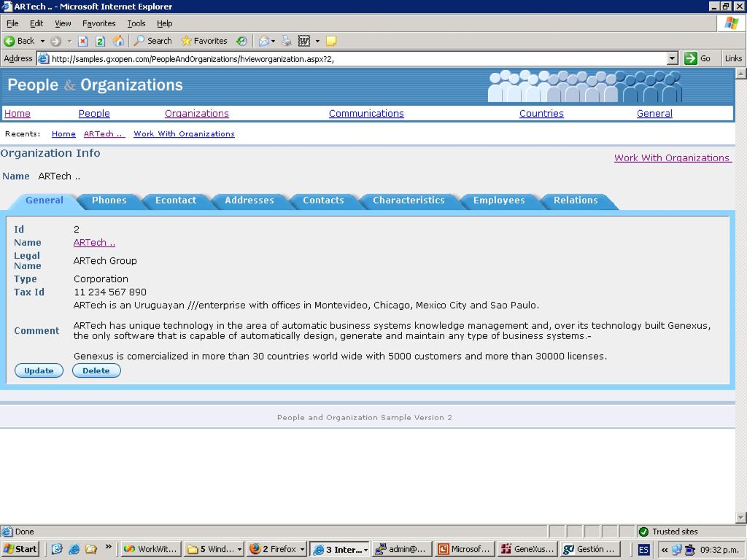Click the Print icon in the toolbar
Viewport: 747px width, 560px height.
pyautogui.click(x=286, y=41)
